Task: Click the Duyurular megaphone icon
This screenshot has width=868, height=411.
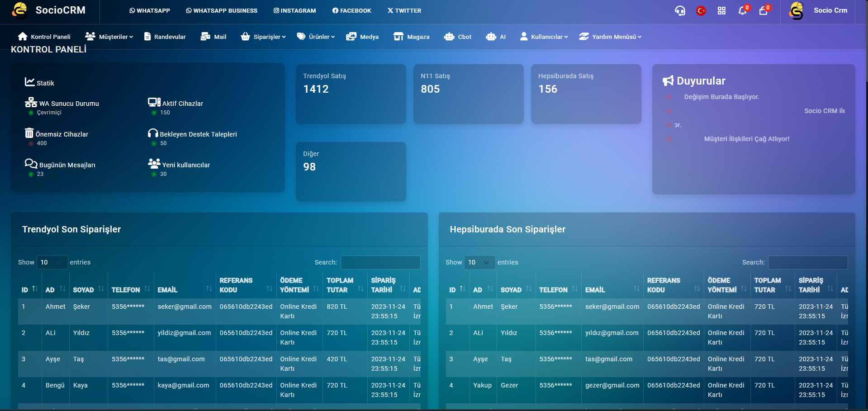Action: (668, 81)
